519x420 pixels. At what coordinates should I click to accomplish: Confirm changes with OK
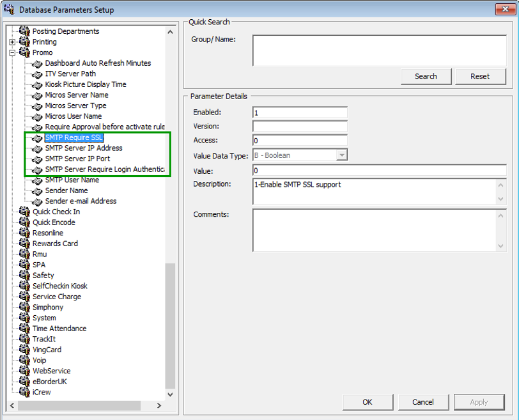(368, 402)
